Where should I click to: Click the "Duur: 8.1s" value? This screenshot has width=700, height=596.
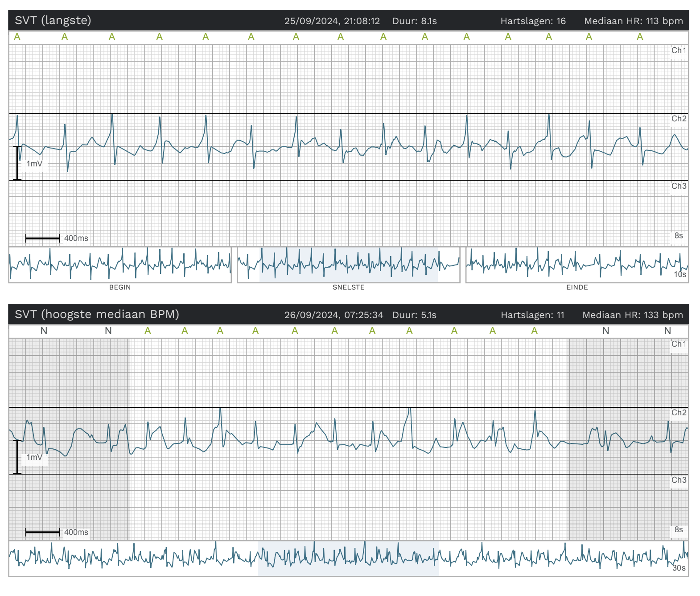(x=415, y=21)
